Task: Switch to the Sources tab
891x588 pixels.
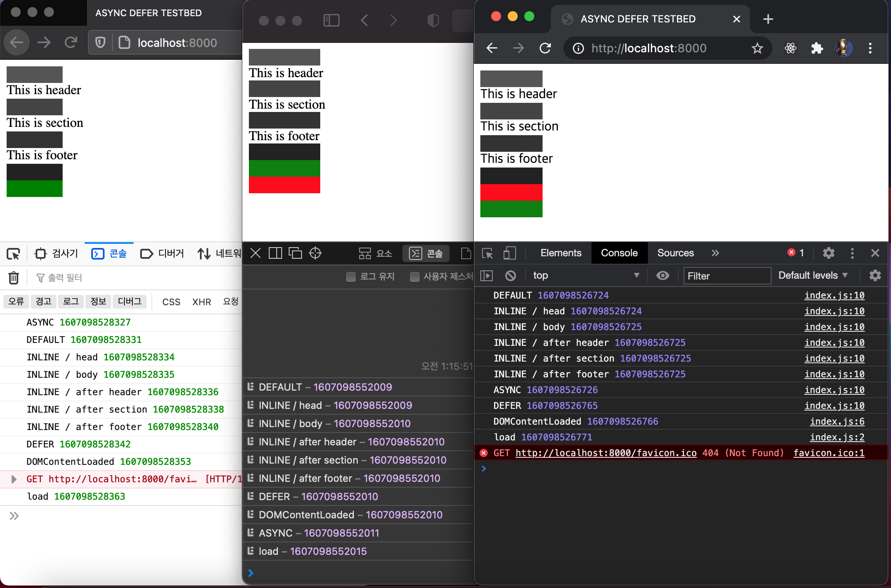Action: coord(675,253)
